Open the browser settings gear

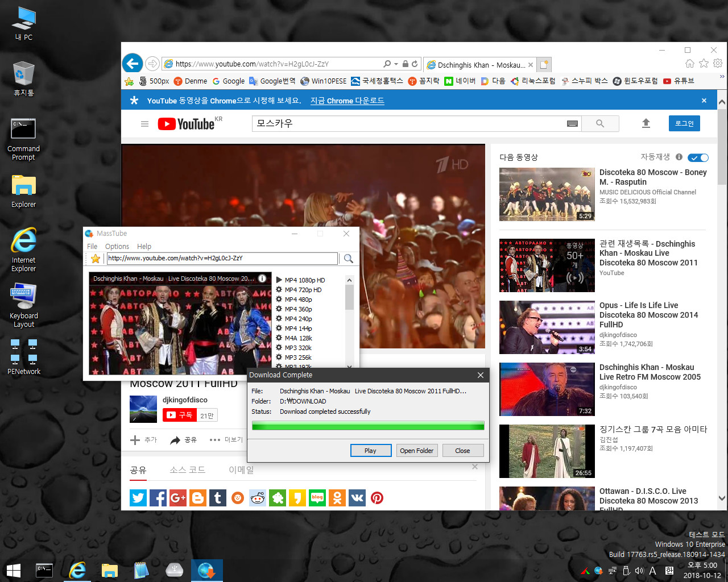pos(718,63)
